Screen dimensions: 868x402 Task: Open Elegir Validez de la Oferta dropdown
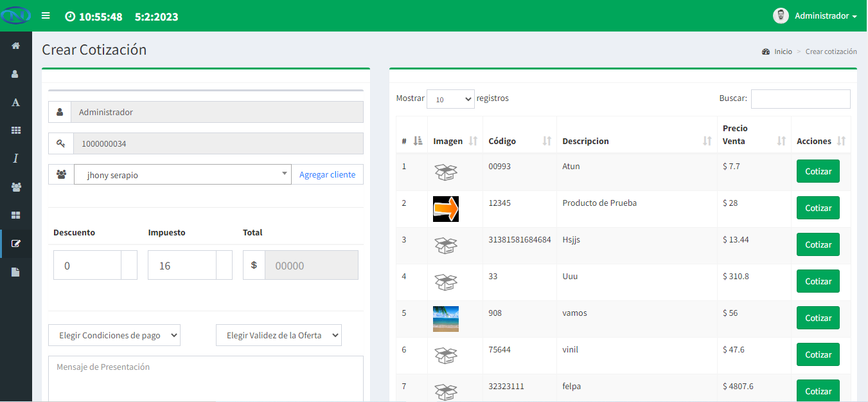pos(279,335)
